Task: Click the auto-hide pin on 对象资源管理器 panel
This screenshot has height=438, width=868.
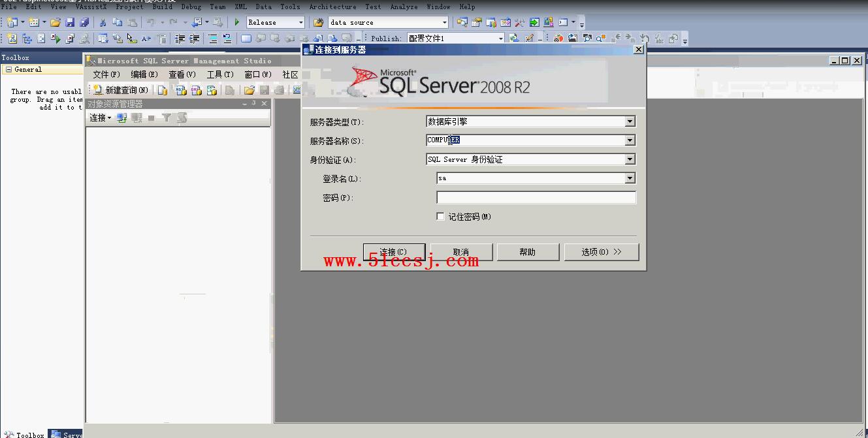Action: pos(254,103)
